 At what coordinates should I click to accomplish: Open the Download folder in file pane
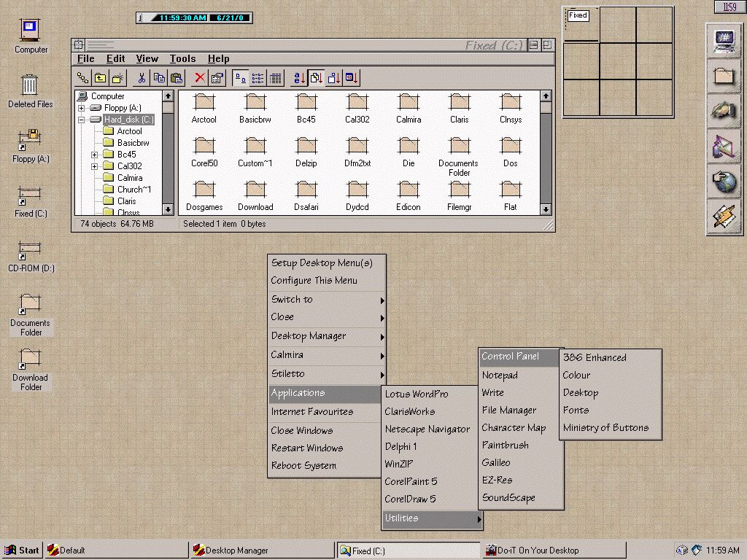pos(255,195)
